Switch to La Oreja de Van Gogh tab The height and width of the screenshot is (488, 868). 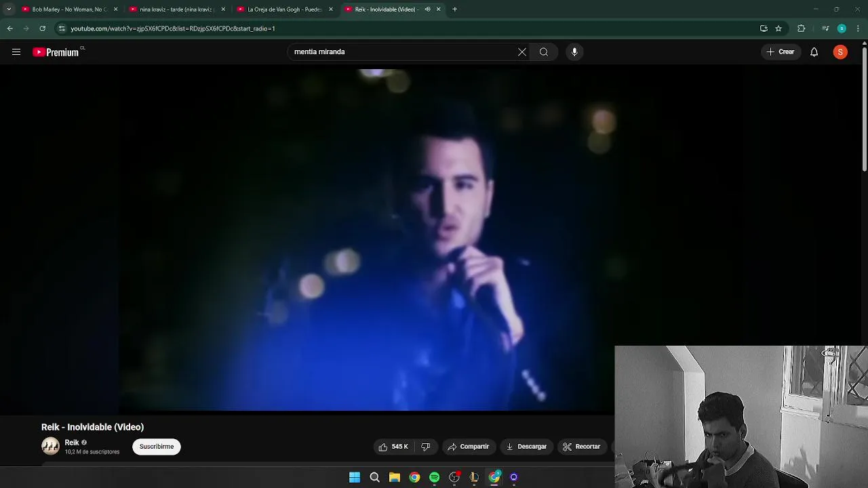[283, 9]
